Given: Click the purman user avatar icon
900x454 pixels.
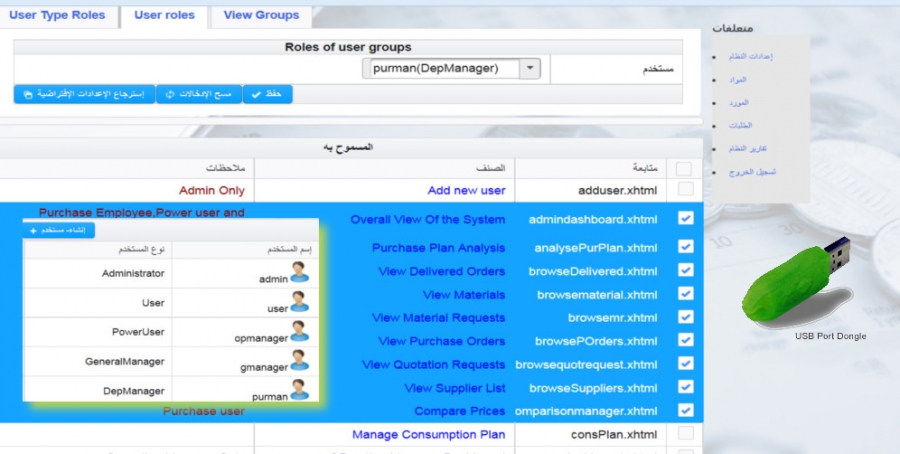Looking at the screenshot, I should click(x=299, y=389).
